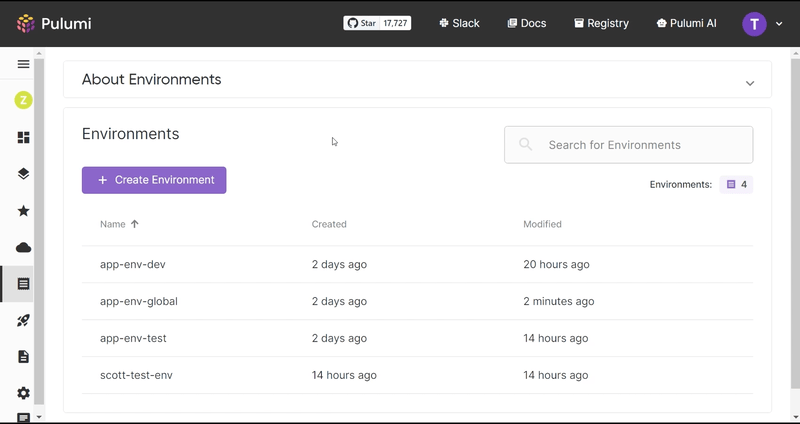Viewport: 800px width, 424px height.
Task: Open the document icon in sidebar
Action: coord(23,357)
